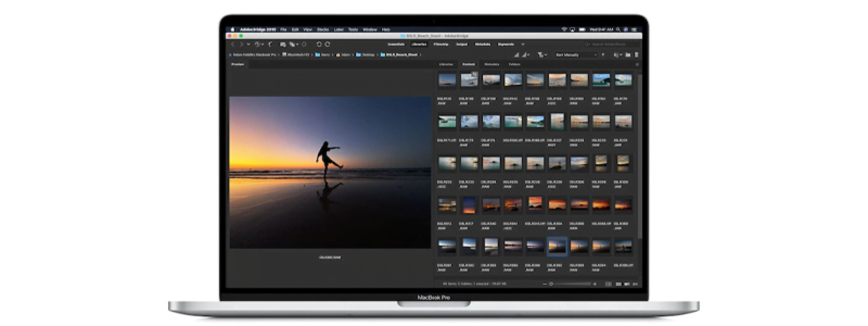868x326 pixels.
Task: Switch to the Filmstrip workspace
Action: (x=441, y=44)
